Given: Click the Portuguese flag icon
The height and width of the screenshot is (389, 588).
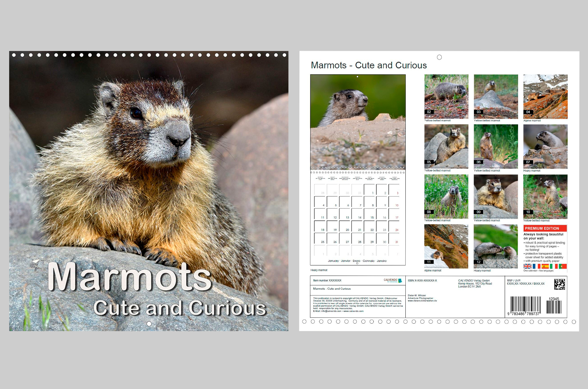Looking at the screenshot, I should [563, 266].
